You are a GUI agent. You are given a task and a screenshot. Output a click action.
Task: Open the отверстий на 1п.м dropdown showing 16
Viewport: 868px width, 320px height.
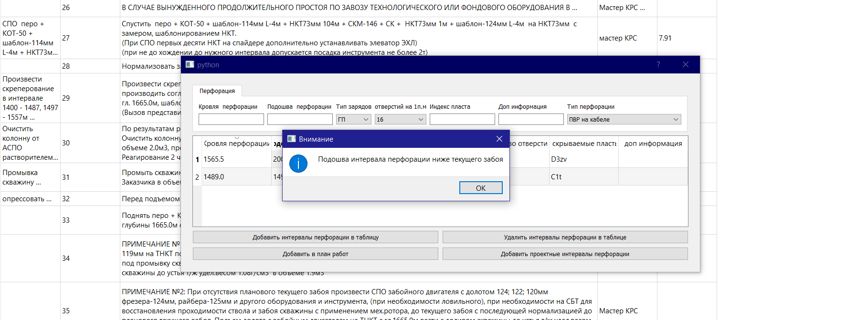400,119
